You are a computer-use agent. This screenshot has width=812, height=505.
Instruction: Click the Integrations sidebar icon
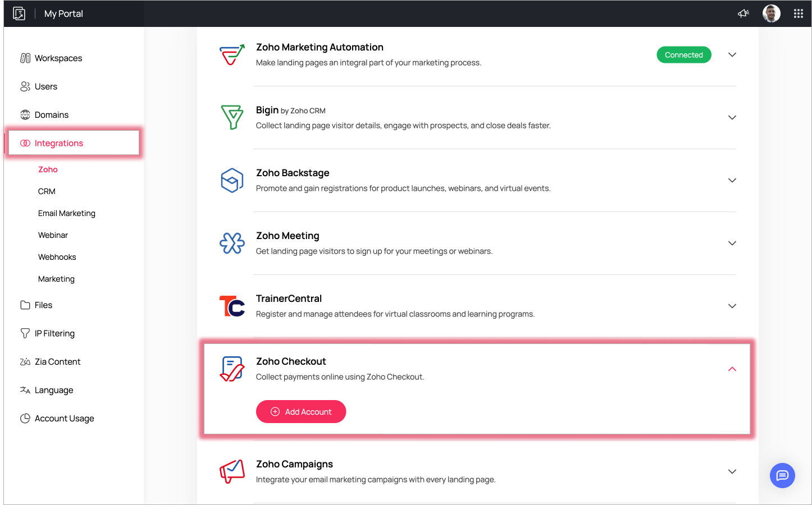(25, 143)
